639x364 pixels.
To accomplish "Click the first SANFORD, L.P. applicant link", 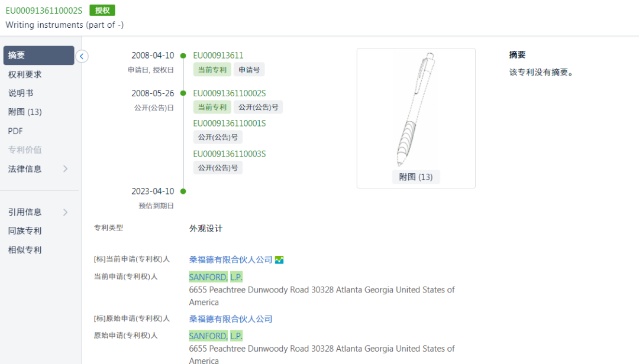I will (x=216, y=277).
